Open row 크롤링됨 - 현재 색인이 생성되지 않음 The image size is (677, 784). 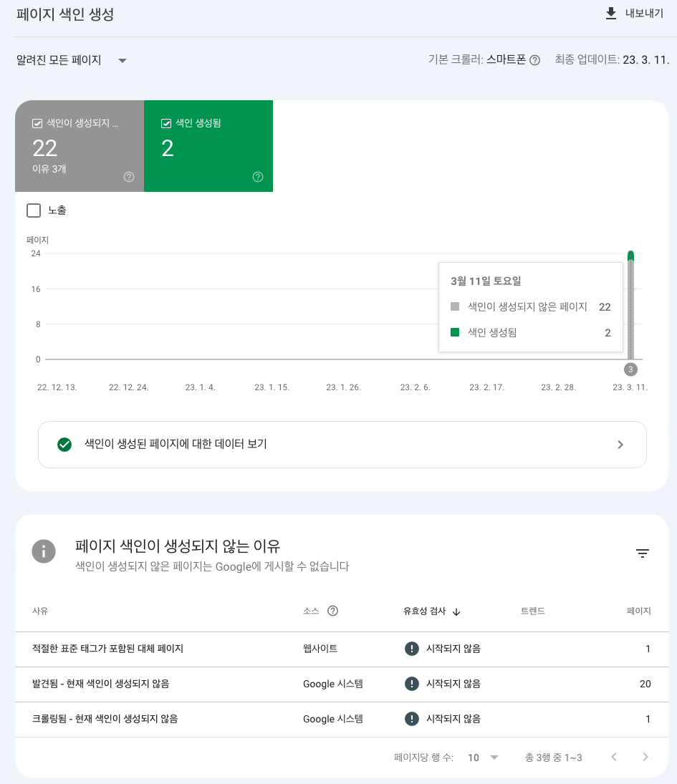coord(342,719)
